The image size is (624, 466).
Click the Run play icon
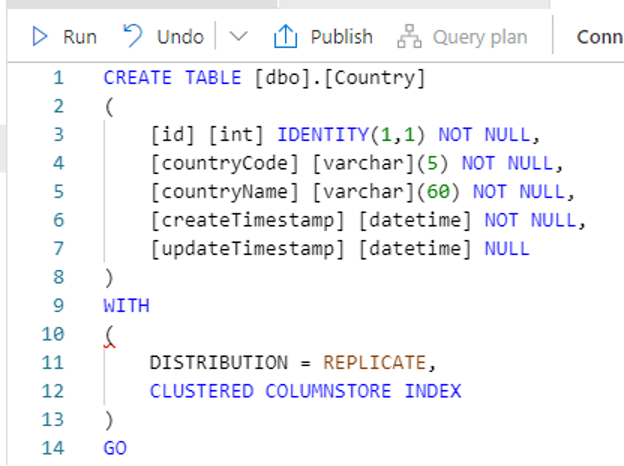(x=39, y=37)
